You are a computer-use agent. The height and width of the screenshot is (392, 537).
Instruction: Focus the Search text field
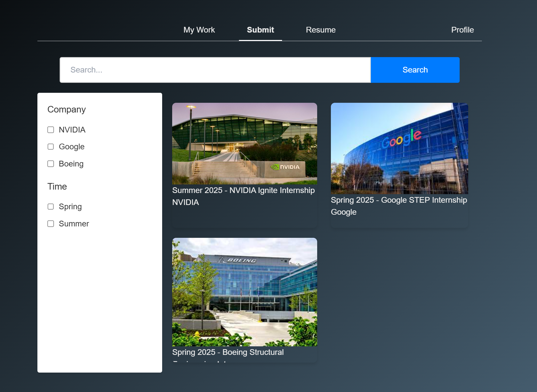pos(215,70)
